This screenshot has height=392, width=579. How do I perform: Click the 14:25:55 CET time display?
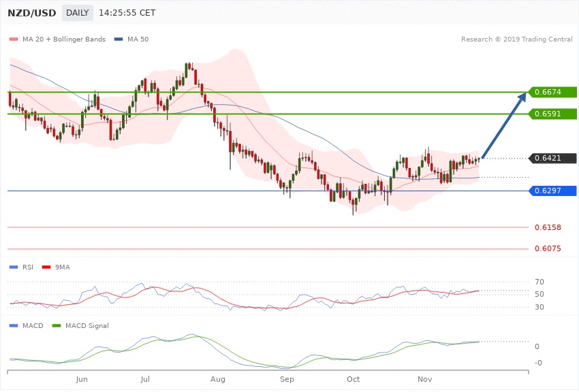(127, 13)
